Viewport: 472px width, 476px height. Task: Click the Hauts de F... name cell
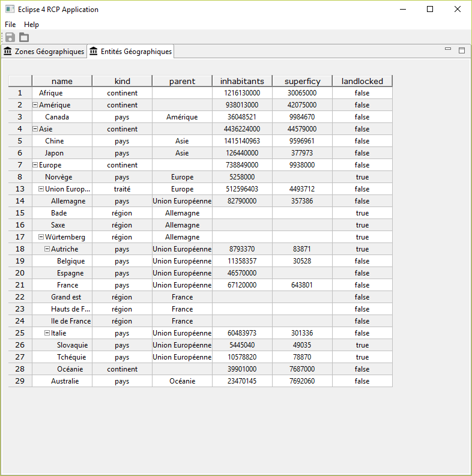tap(62, 309)
